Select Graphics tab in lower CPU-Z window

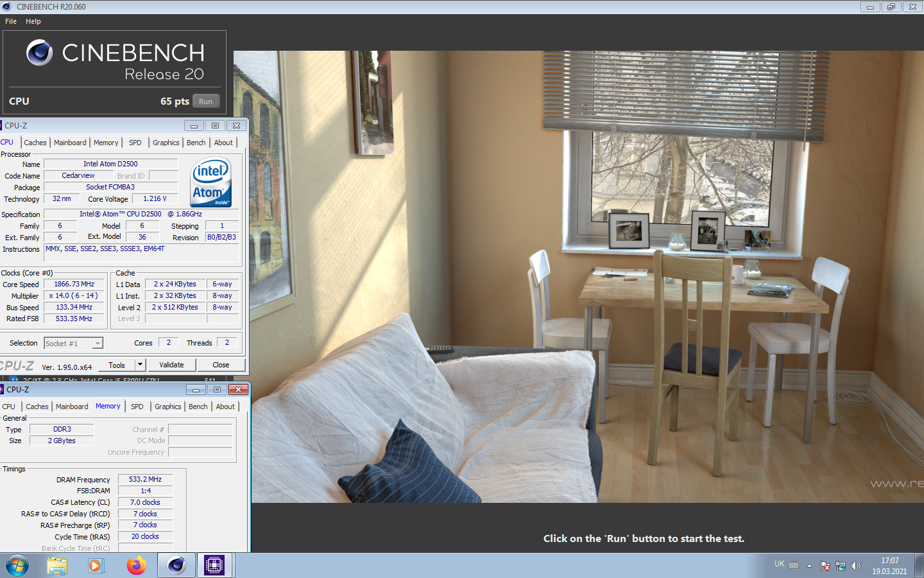[168, 407]
